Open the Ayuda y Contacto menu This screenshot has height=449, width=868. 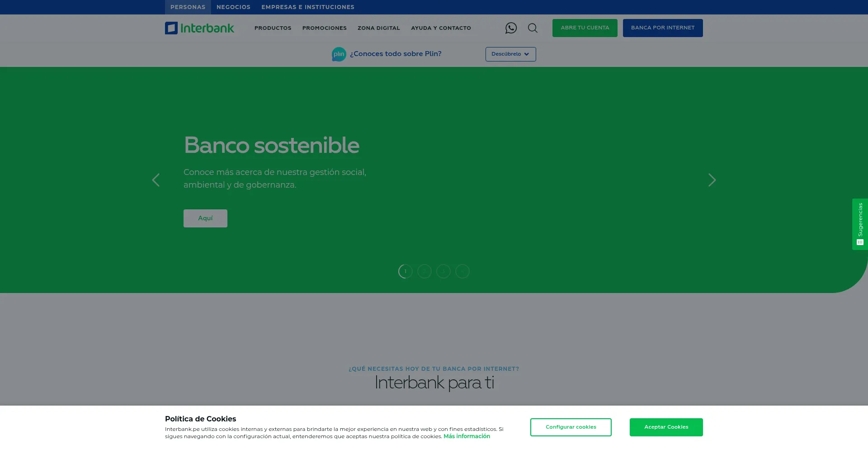[441, 28]
